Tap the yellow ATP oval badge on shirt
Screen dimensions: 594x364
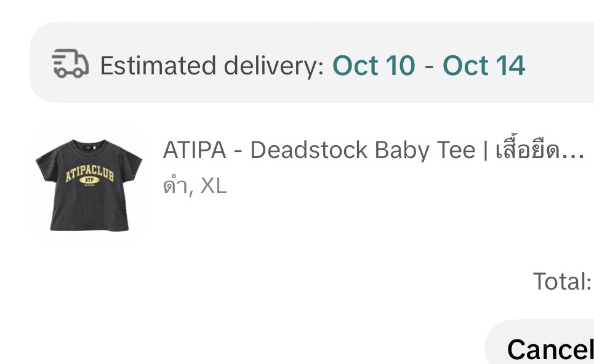[89, 180]
